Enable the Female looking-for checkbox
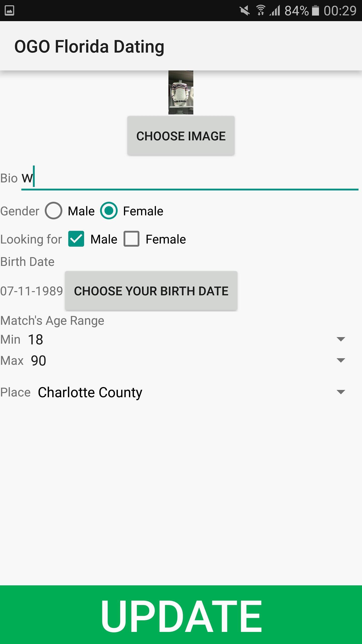The image size is (362, 644). [x=132, y=239]
